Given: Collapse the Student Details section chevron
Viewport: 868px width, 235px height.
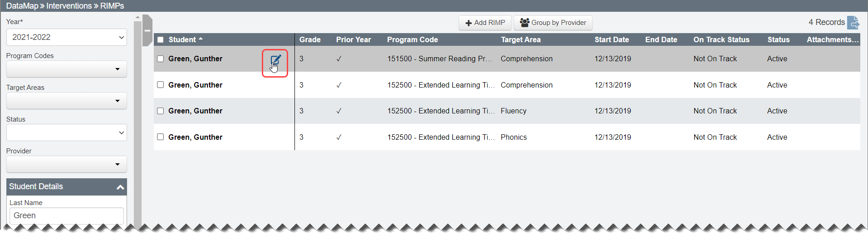Looking at the screenshot, I should (x=120, y=187).
